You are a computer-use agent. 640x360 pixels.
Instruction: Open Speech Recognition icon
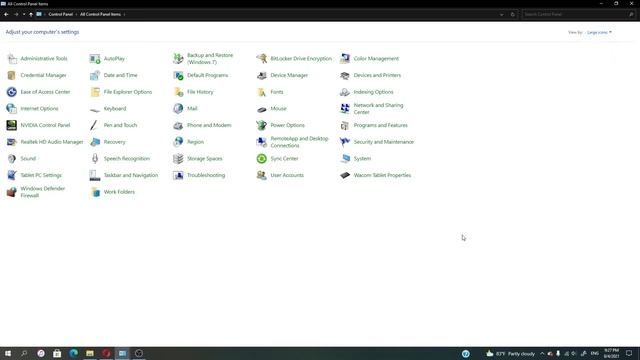tap(95, 159)
